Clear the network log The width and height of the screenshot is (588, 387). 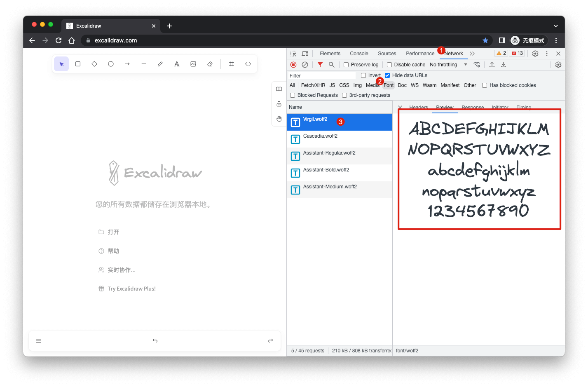[x=305, y=65]
